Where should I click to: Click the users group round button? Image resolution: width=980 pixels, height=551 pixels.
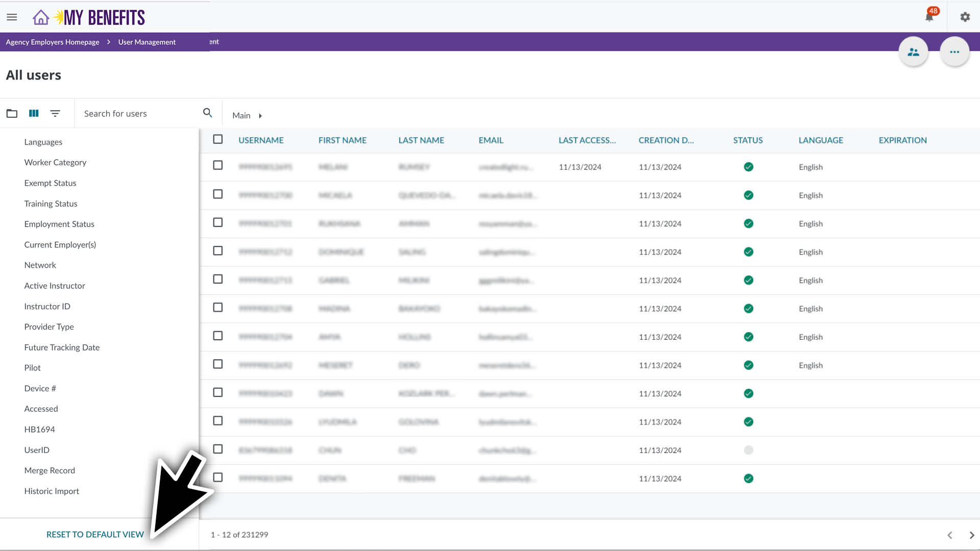[913, 52]
